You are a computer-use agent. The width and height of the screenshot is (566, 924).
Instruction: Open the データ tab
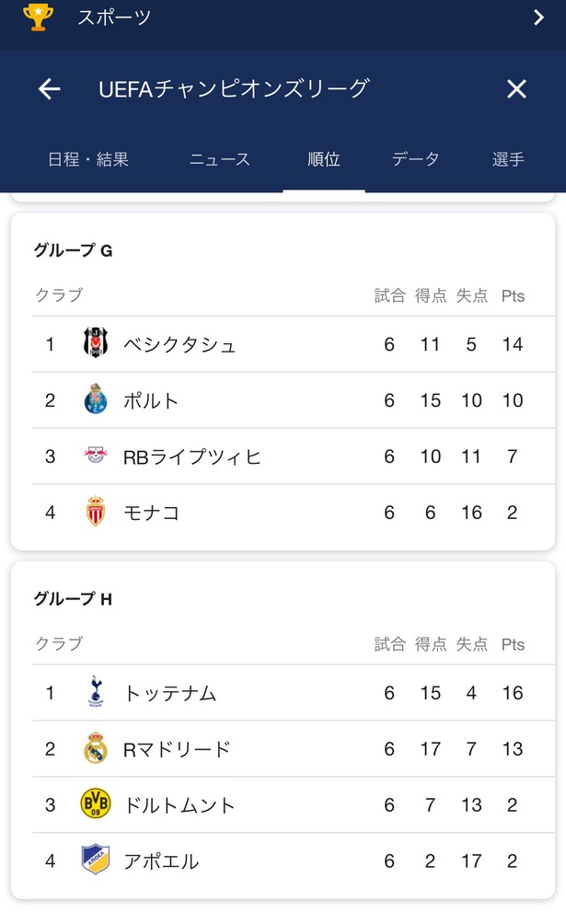[416, 159]
